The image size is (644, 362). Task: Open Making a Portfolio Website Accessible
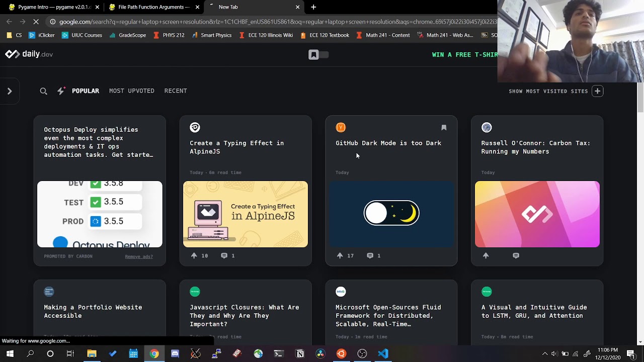point(93,312)
